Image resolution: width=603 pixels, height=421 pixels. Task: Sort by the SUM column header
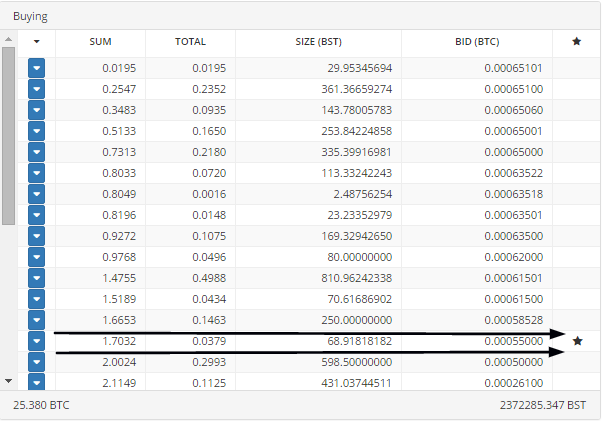click(100, 42)
